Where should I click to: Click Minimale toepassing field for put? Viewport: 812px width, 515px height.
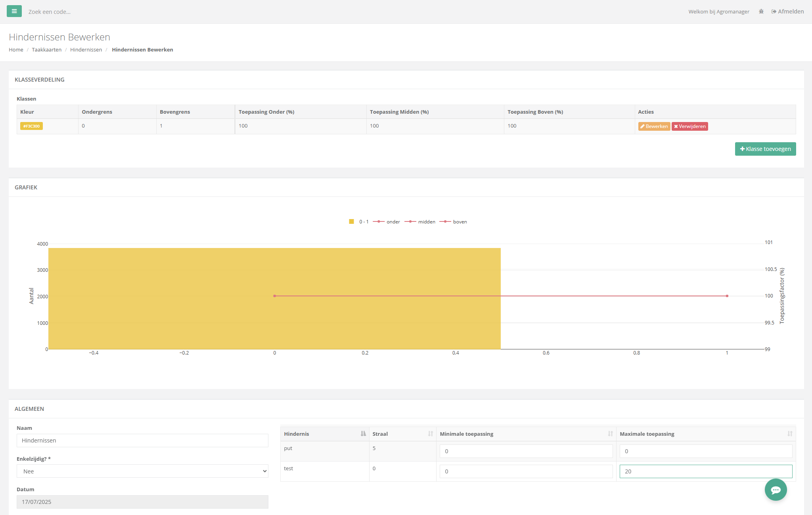click(526, 451)
